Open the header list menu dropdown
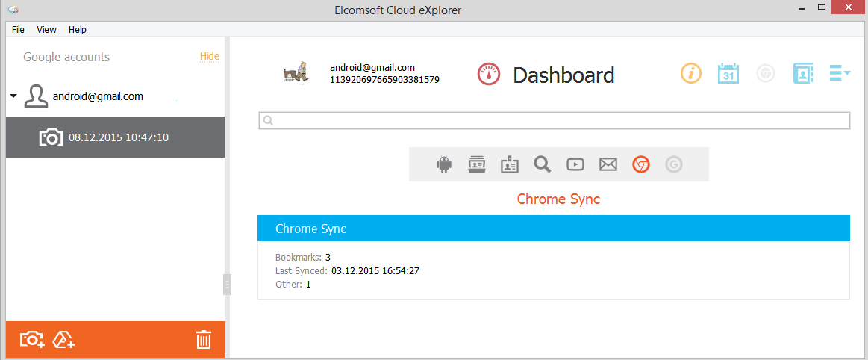Viewport: 868px width, 360px height. pos(839,73)
